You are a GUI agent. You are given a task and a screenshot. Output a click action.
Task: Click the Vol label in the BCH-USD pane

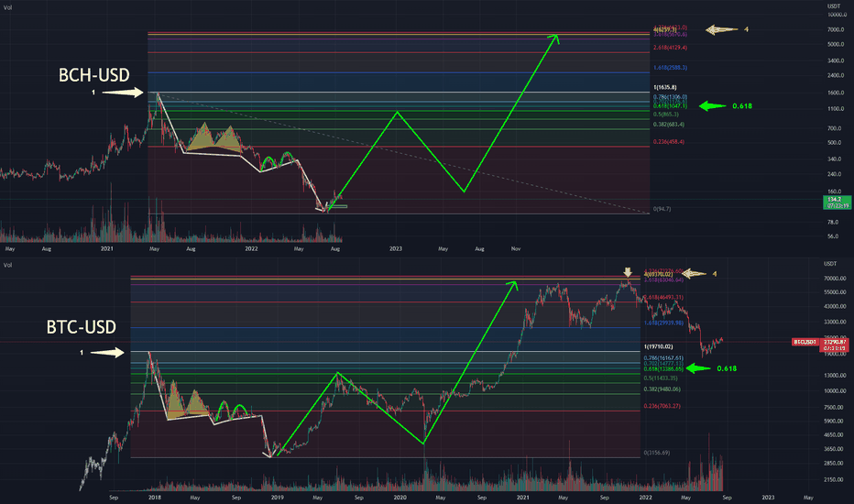pos(7,7)
